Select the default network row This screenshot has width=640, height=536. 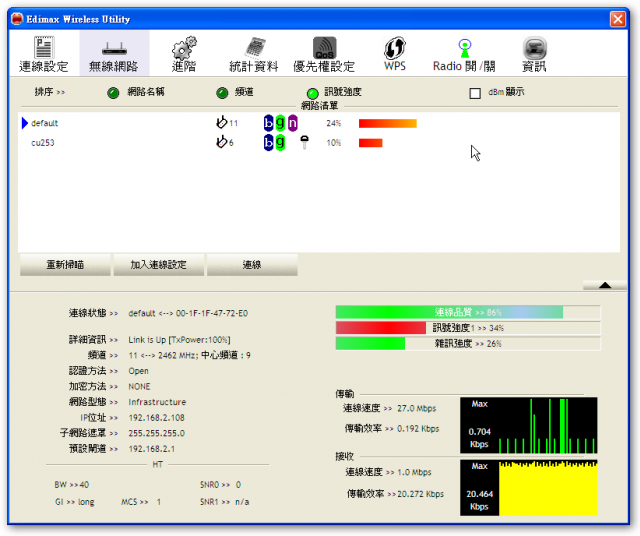pos(318,123)
